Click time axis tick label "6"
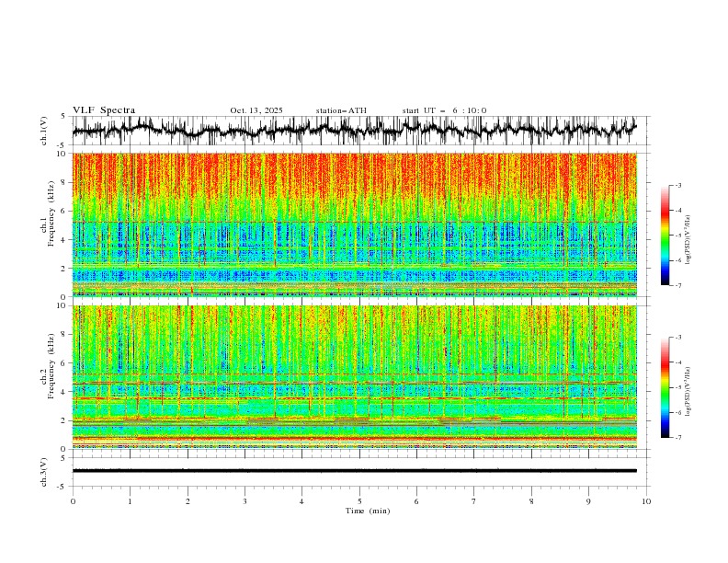 (x=416, y=501)
